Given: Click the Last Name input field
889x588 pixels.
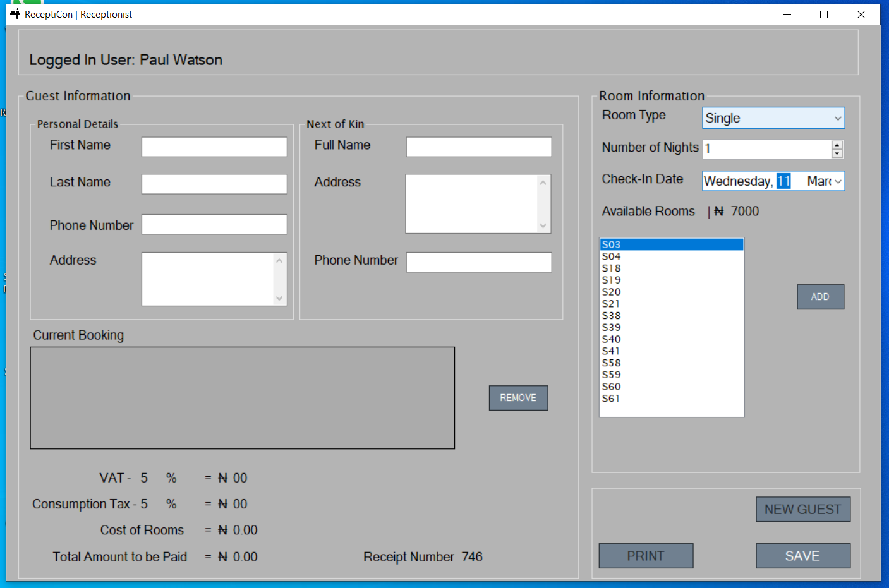Looking at the screenshot, I should point(214,184).
